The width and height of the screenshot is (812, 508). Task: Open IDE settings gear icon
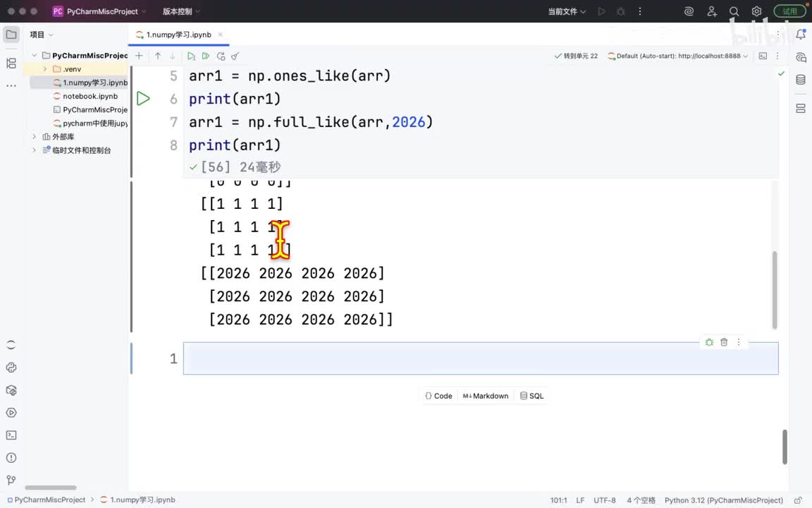tap(756, 11)
